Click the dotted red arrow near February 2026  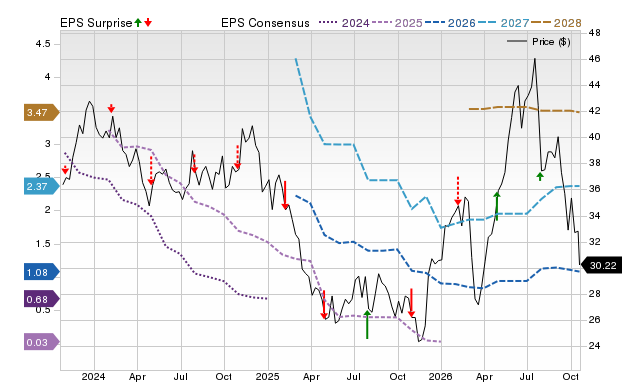(458, 191)
